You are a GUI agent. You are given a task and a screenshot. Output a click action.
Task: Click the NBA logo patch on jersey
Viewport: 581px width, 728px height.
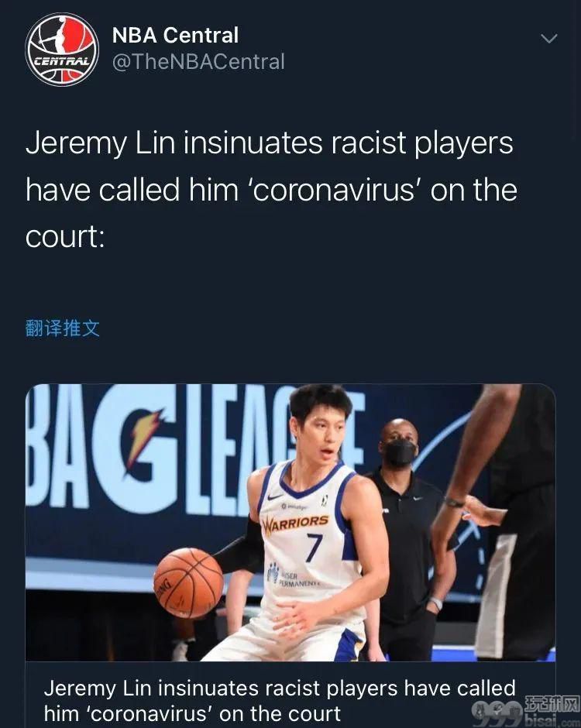click(325, 500)
